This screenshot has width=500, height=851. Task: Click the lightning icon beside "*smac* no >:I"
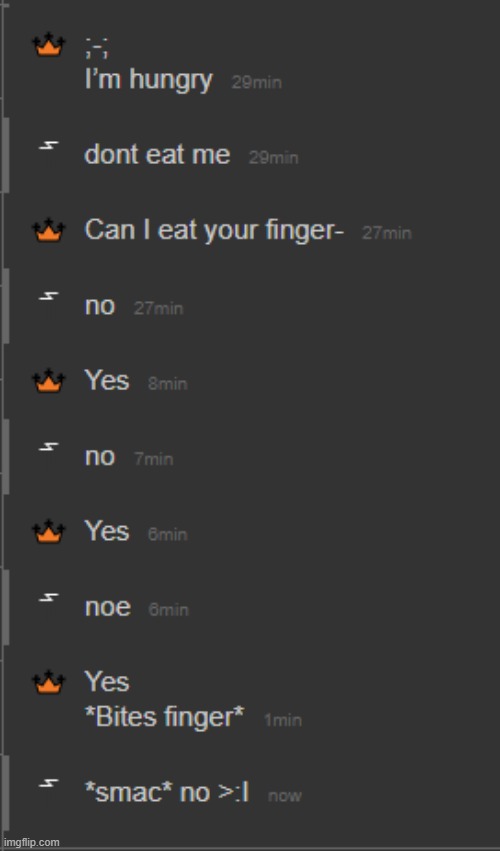coord(49,783)
